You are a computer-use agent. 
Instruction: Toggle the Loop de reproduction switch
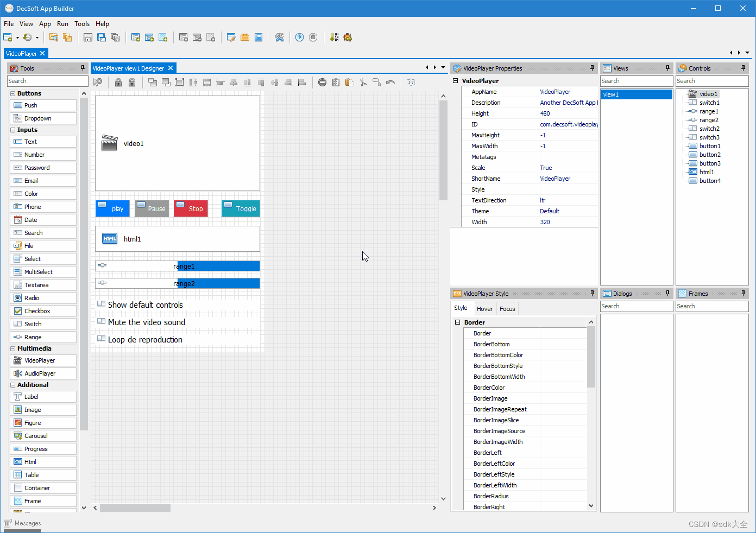(x=102, y=339)
